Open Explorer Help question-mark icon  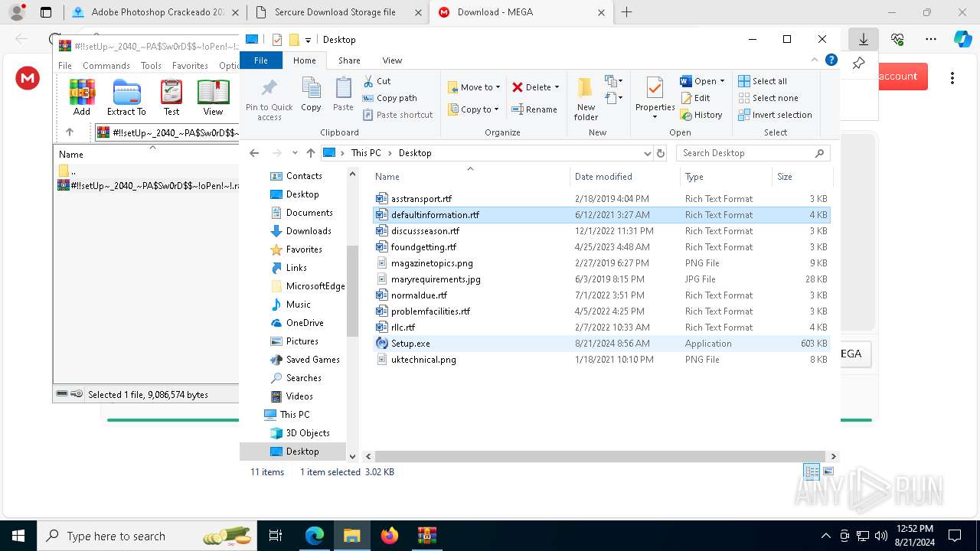(x=831, y=60)
